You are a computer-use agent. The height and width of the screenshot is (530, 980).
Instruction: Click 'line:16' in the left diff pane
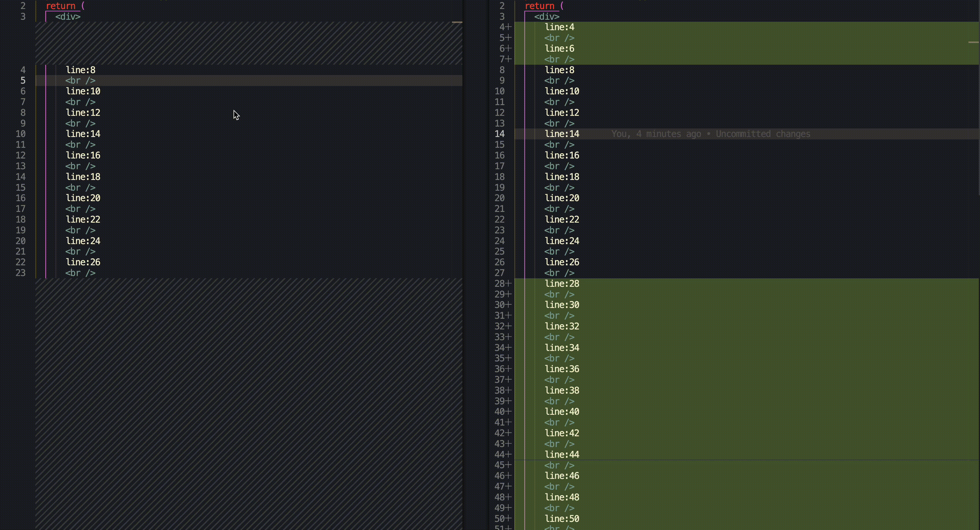83,155
